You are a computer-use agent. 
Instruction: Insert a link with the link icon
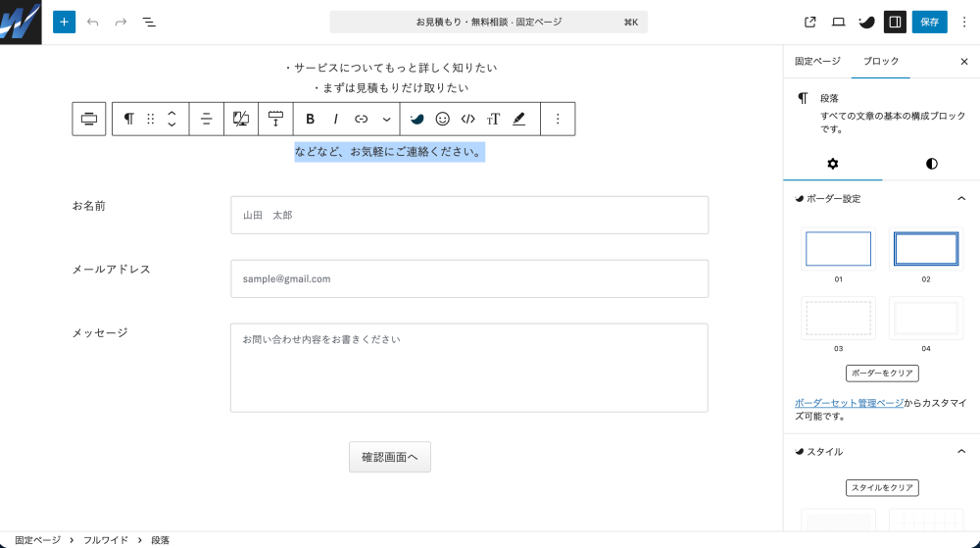click(x=361, y=119)
